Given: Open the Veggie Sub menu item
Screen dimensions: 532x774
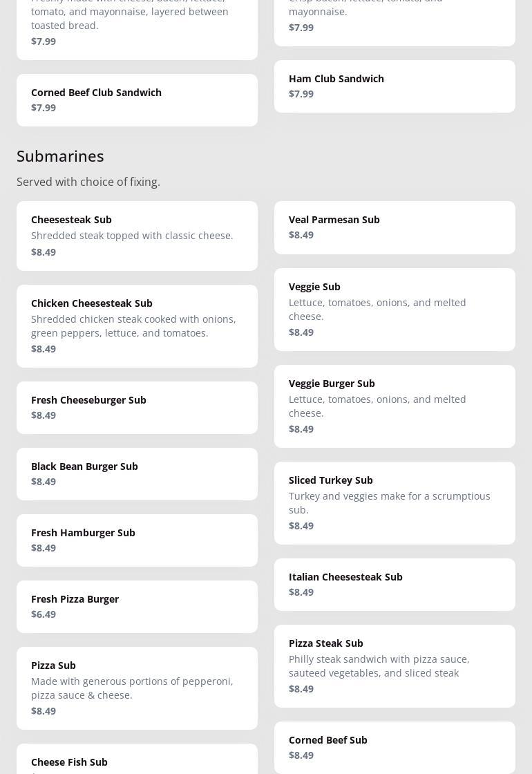Looking at the screenshot, I should (x=395, y=309).
